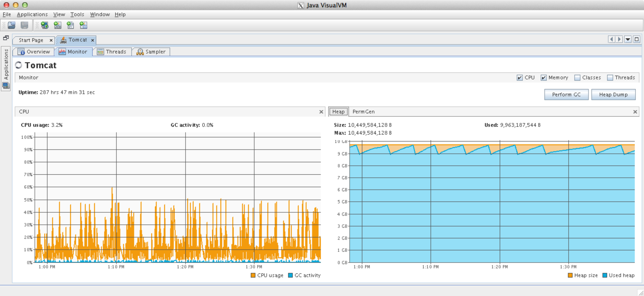
Task: Click the JMX icon on Tomcat tab
Action: (x=63, y=40)
